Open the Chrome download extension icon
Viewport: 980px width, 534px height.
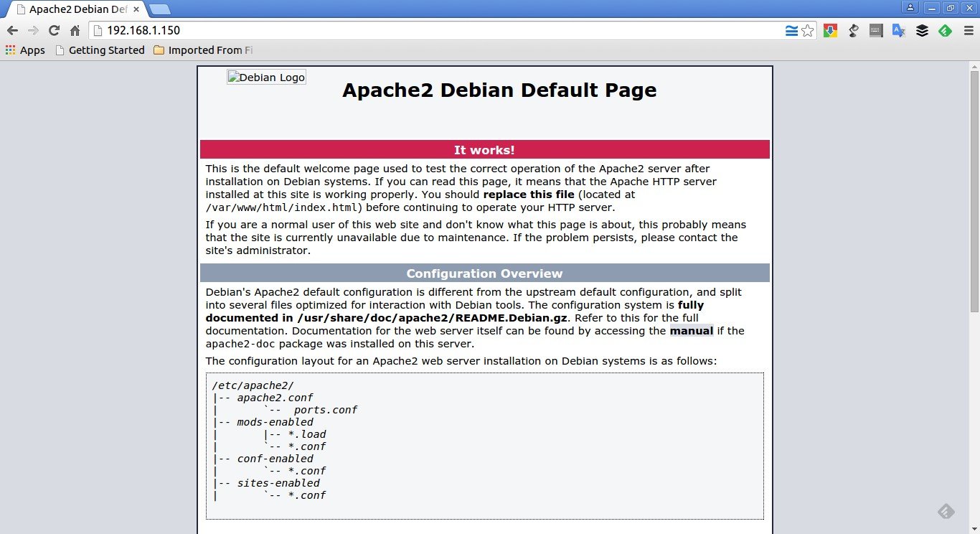pos(830,30)
